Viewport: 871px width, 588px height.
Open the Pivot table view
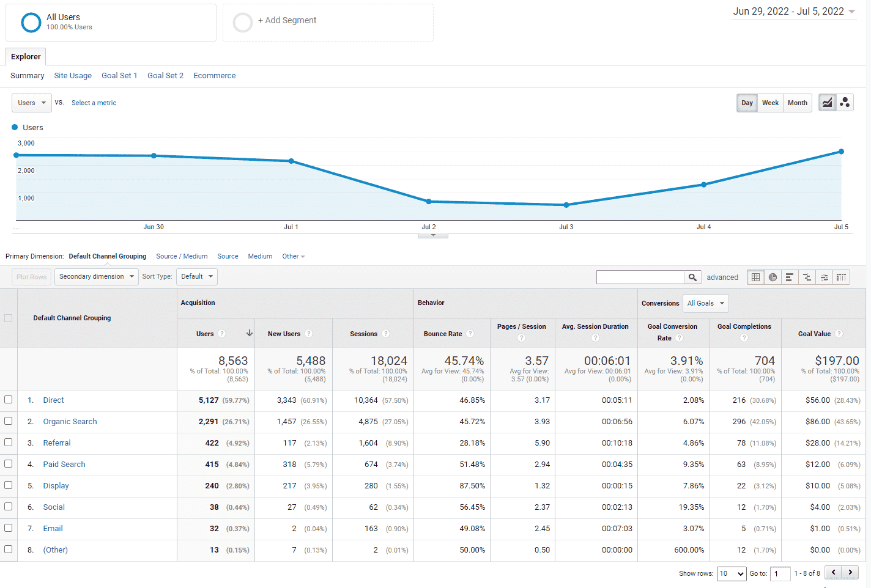[842, 277]
